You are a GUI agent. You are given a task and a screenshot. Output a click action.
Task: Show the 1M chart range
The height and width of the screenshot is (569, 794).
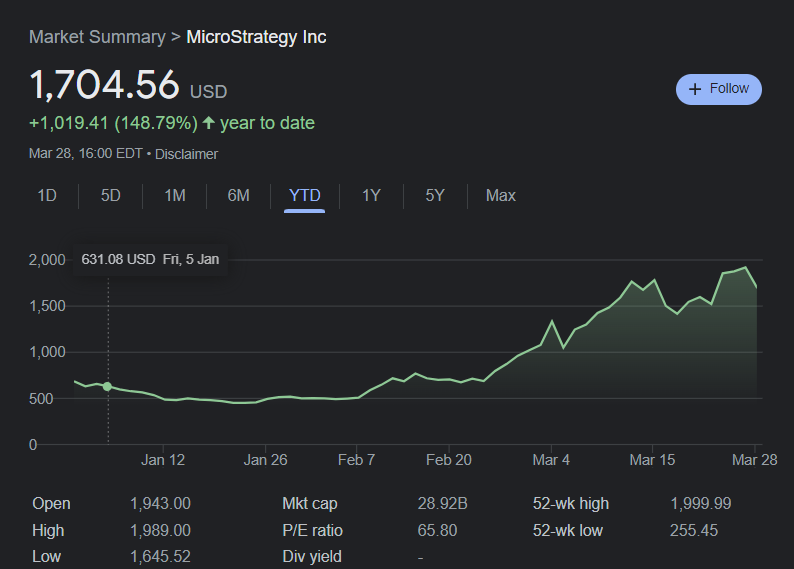coord(175,195)
